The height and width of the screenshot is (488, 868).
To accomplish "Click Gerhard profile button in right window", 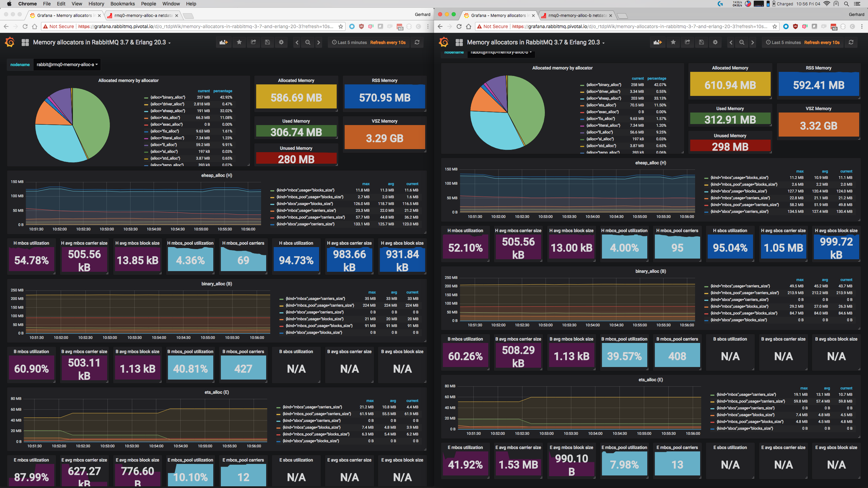I will [856, 15].
